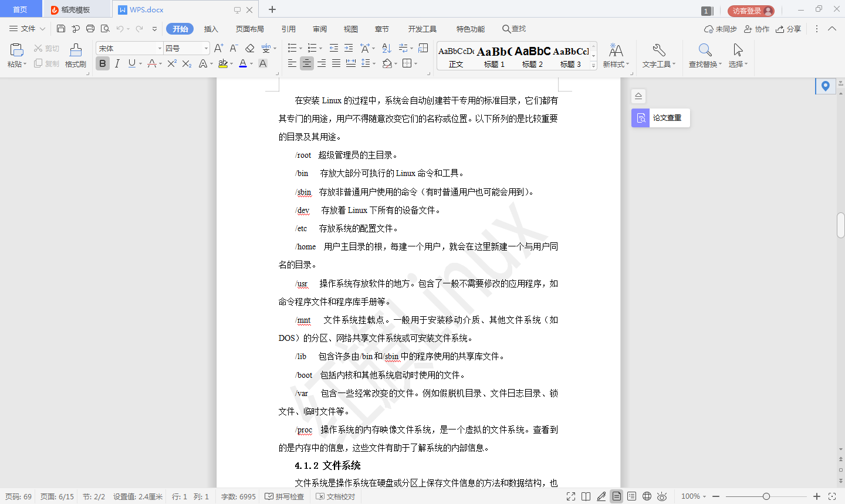Click the Cut scissors icon
Image resolution: width=845 pixels, height=504 pixels.
[x=38, y=48]
